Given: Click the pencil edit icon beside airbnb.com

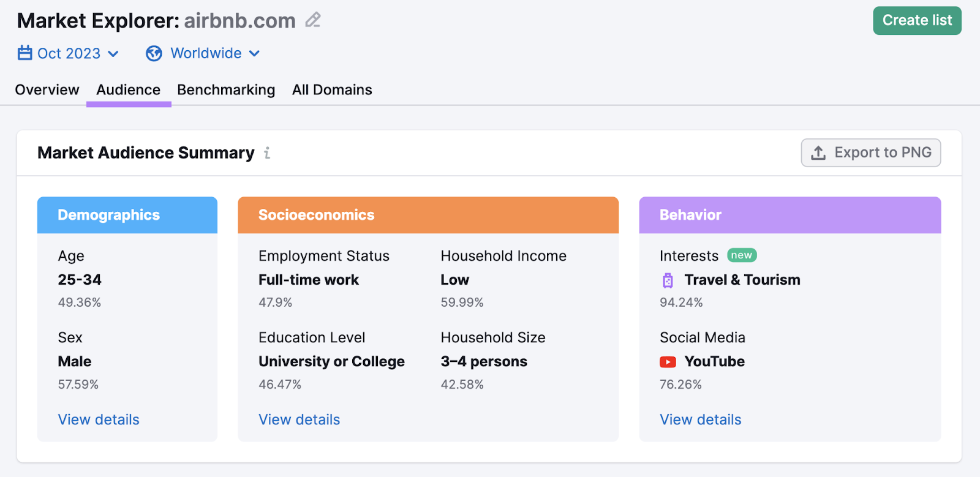Looking at the screenshot, I should pos(313,20).
